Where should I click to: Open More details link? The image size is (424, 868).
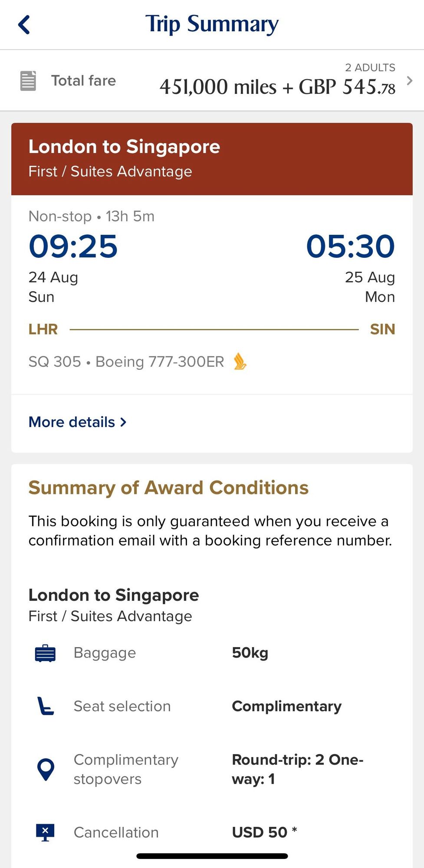click(x=72, y=422)
